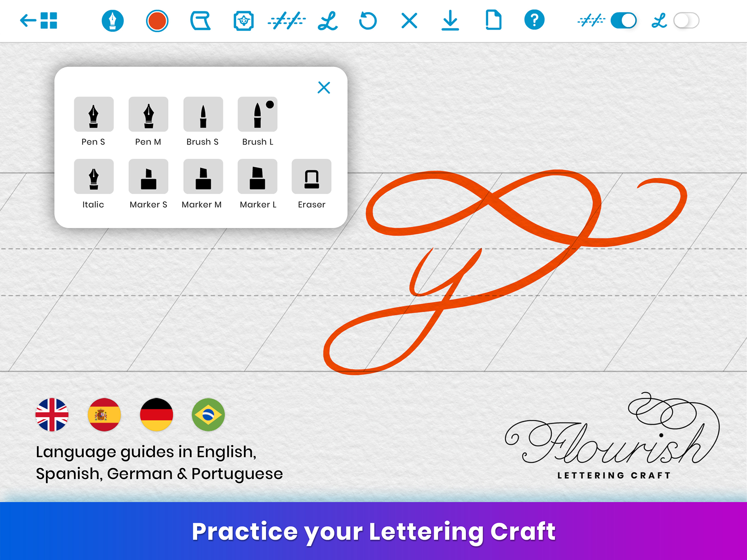Choose the Marker M tool
This screenshot has width=747, height=560.
(203, 176)
